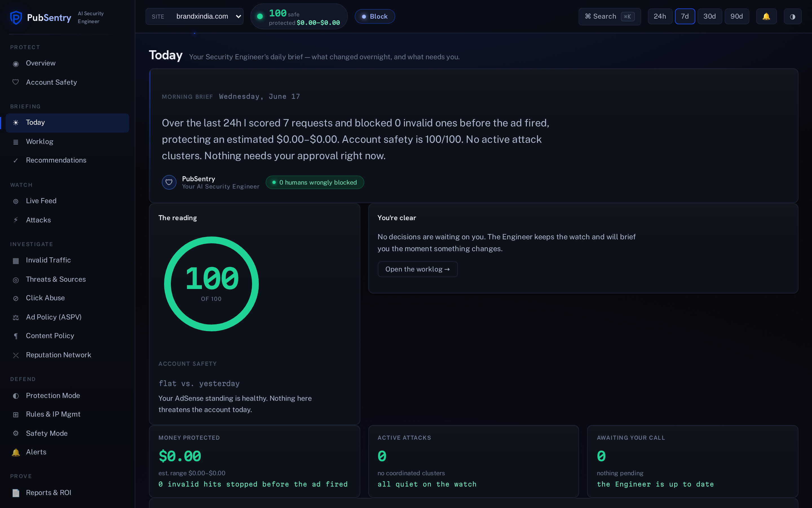
Task: Click Open the worklog button
Action: tap(417, 270)
